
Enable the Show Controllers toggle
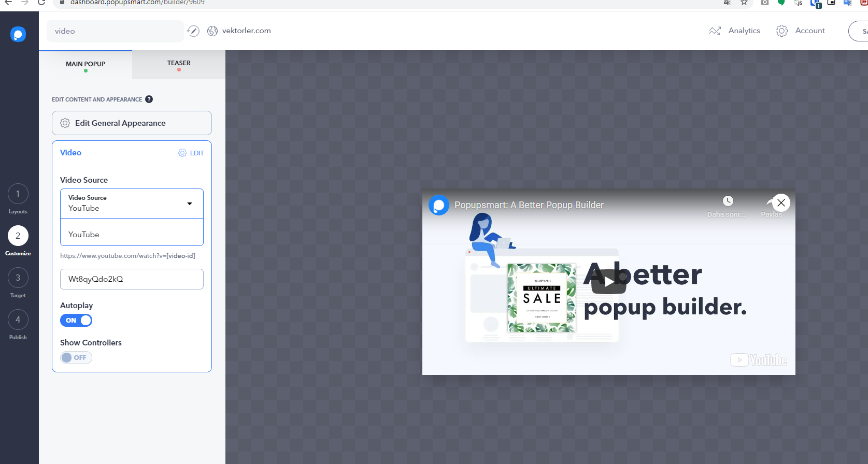click(x=76, y=358)
